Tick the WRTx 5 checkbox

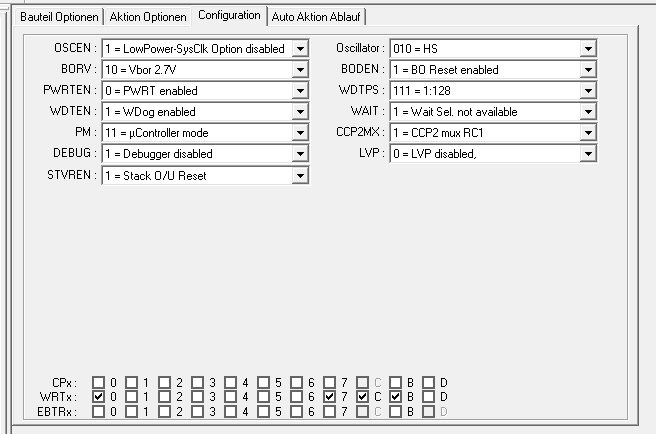tap(263, 396)
